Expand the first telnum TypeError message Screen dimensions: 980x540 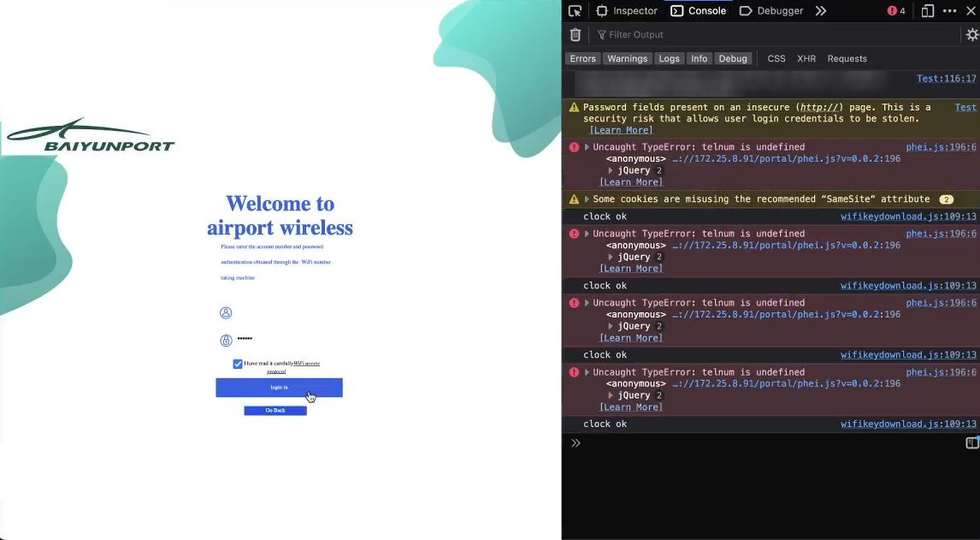[x=587, y=147]
